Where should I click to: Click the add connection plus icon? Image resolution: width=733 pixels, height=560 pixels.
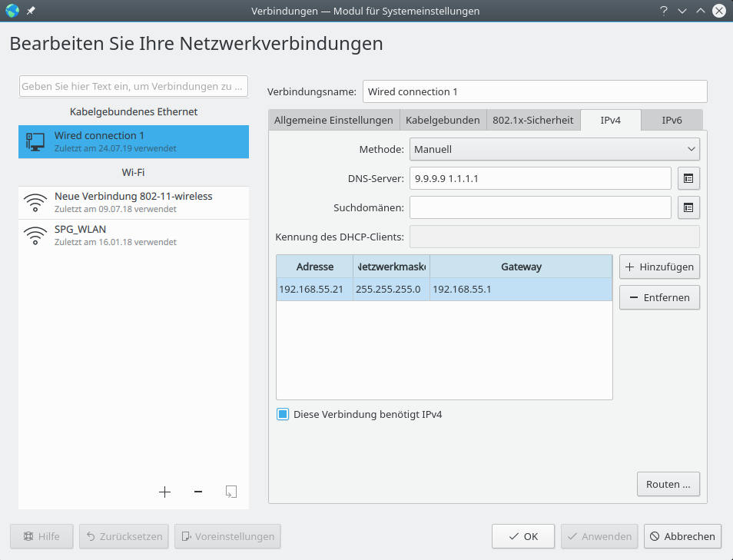click(x=164, y=492)
